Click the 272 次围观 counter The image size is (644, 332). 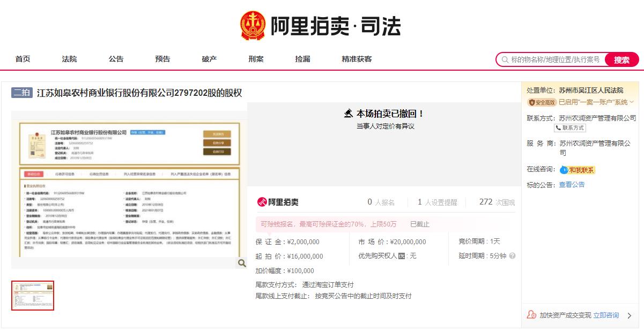(x=497, y=202)
